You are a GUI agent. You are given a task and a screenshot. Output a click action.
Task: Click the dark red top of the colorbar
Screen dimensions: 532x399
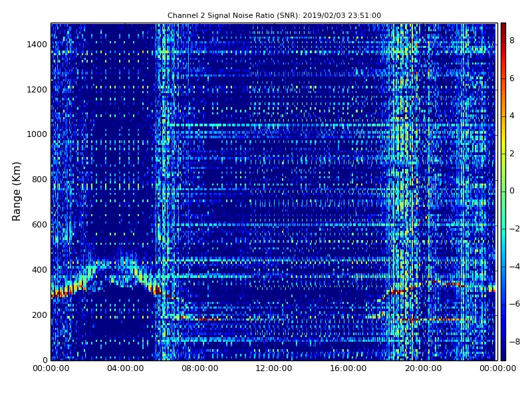(503, 29)
